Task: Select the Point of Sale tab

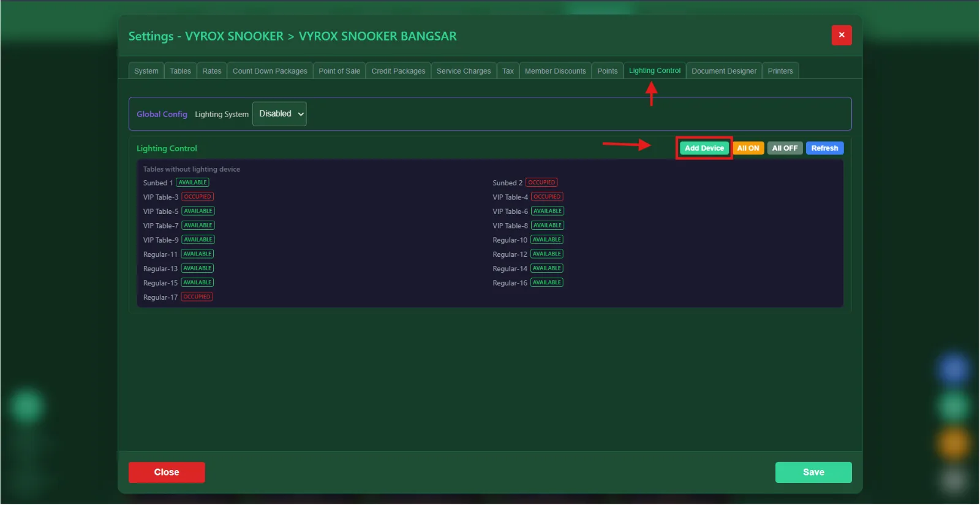Action: click(x=339, y=71)
